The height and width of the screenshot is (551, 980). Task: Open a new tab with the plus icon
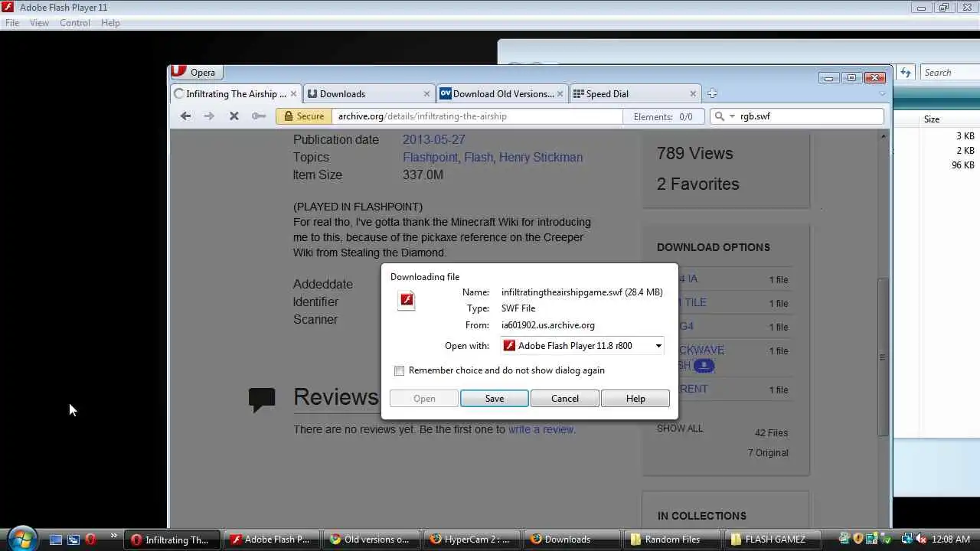712,93
